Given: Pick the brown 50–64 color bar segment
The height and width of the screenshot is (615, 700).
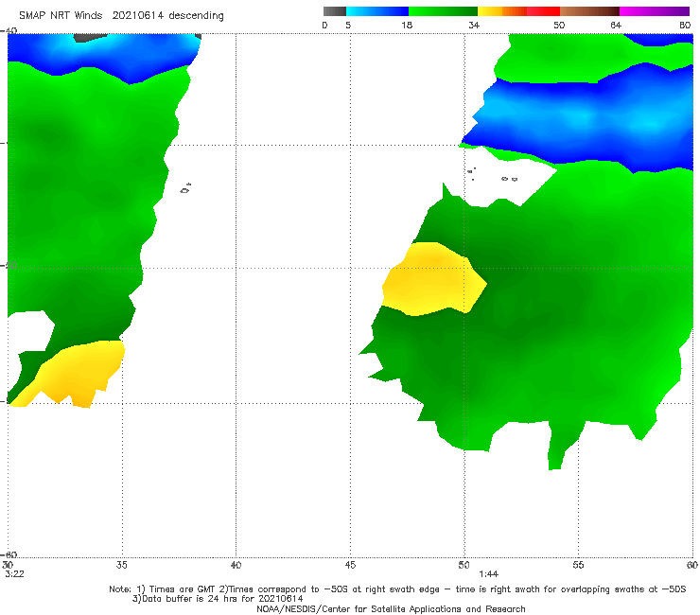Looking at the screenshot, I should tap(589, 11).
